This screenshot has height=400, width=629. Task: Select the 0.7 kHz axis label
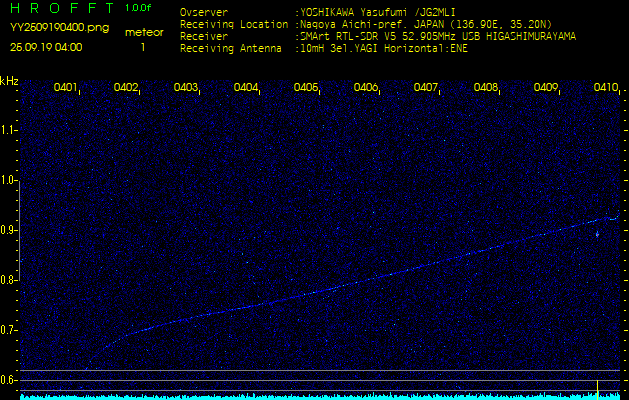(9, 330)
